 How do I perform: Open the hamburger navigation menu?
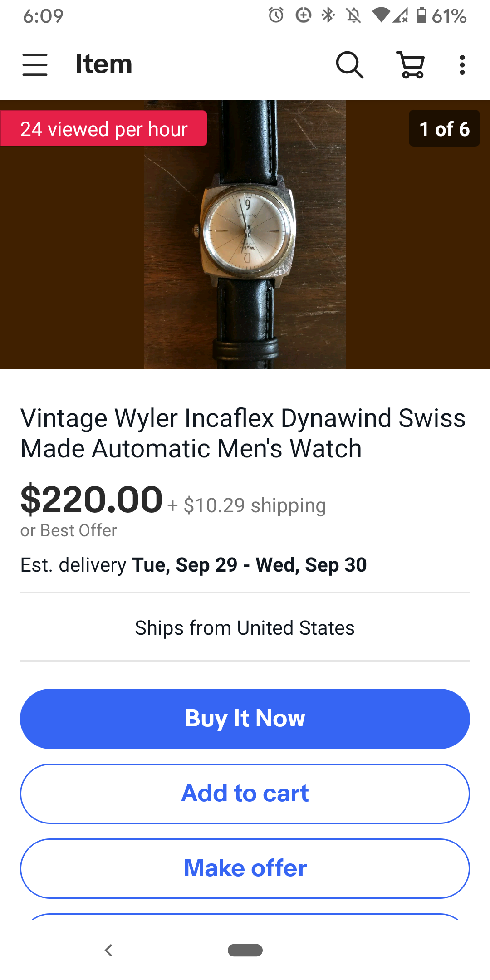click(x=35, y=64)
